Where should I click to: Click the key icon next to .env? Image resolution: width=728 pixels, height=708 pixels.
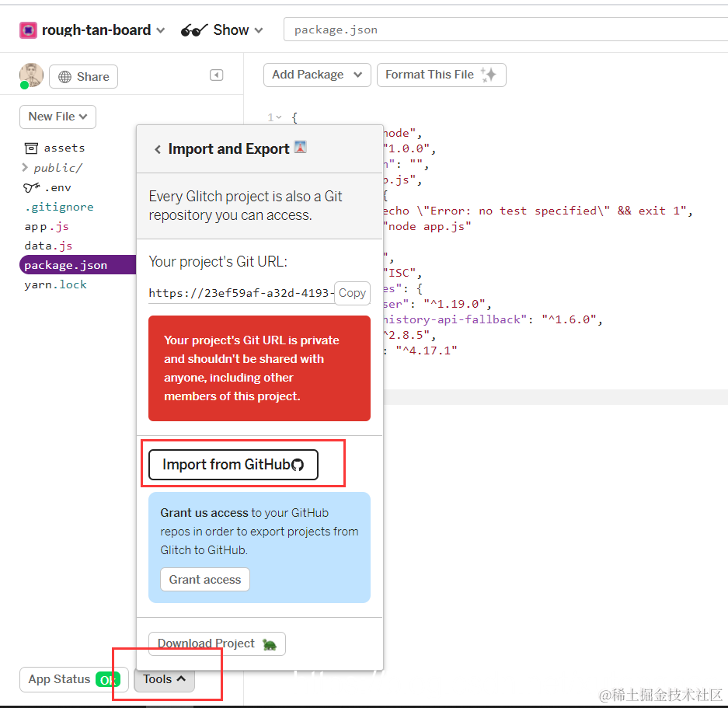32,187
